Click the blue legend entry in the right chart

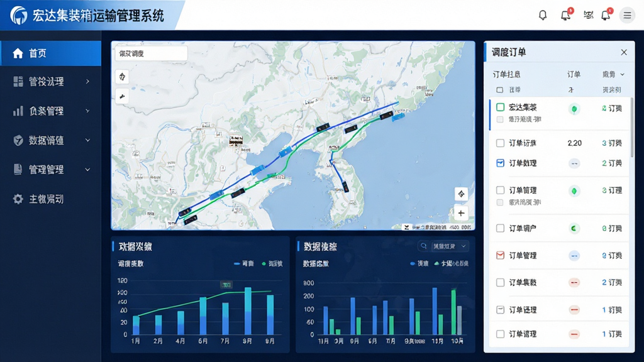pyautogui.click(x=419, y=263)
